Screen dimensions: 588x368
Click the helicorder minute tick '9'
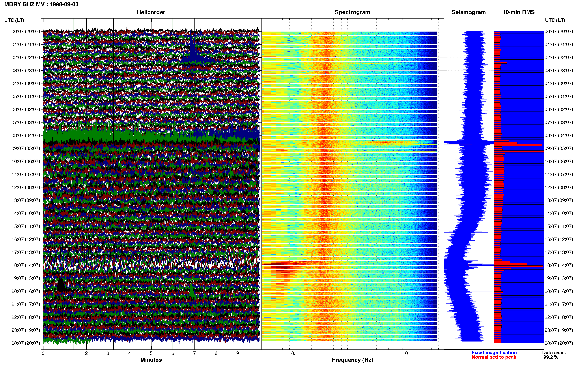238,353
